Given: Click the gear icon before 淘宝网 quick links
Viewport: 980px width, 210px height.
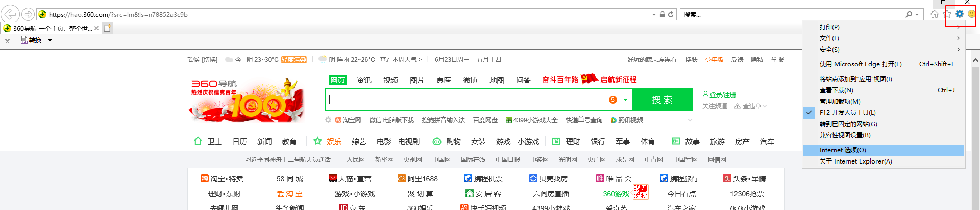Looking at the screenshot, I should pos(328,120).
